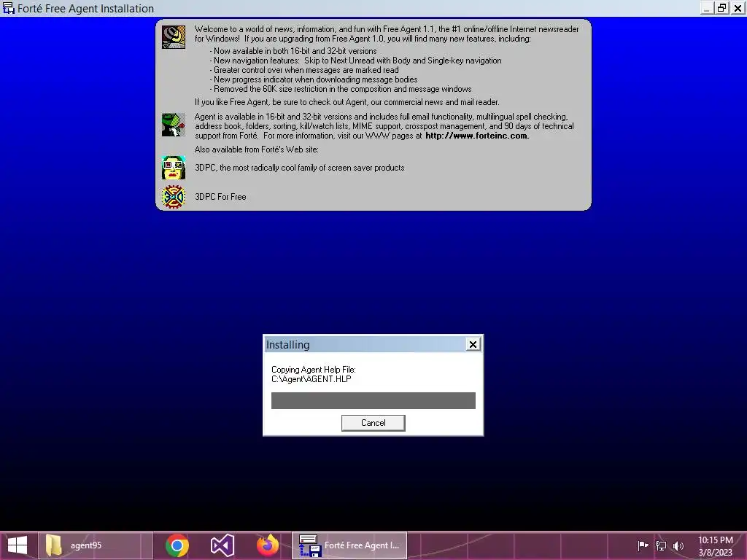
Task: Close the Forté Free Agent Installation window
Action: pos(738,7)
